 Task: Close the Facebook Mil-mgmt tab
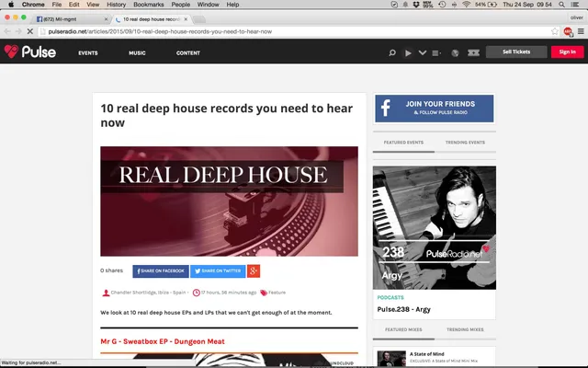(x=106, y=19)
